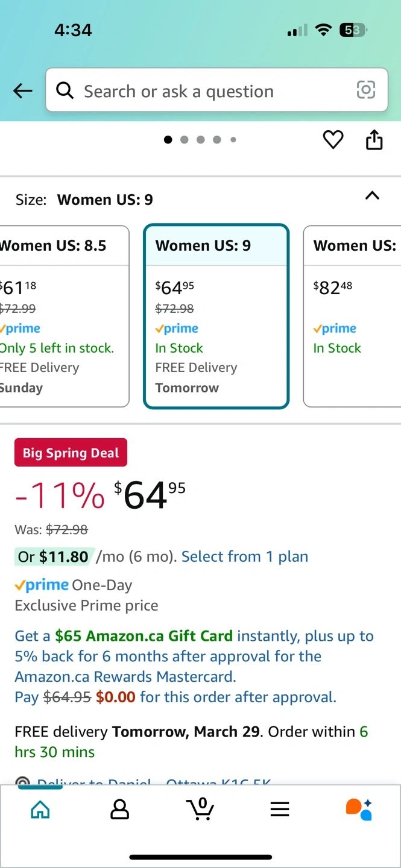Tap the Big Spring Deal badge

point(71,453)
